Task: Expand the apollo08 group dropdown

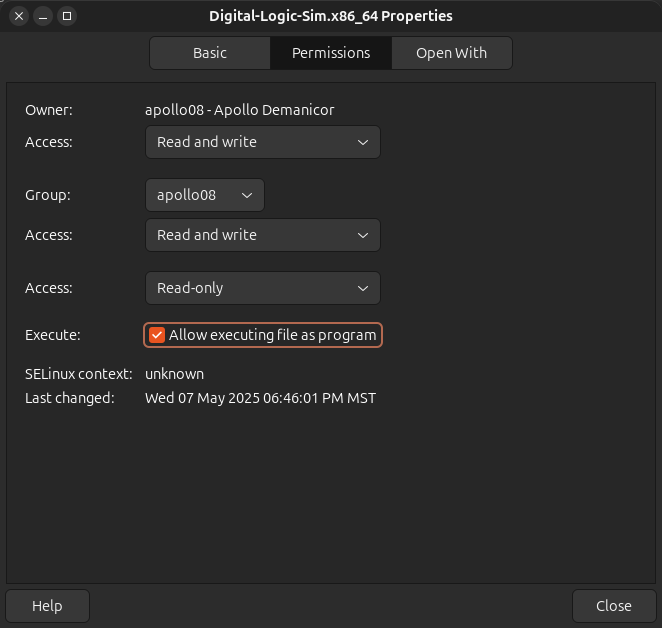Action: [204, 195]
